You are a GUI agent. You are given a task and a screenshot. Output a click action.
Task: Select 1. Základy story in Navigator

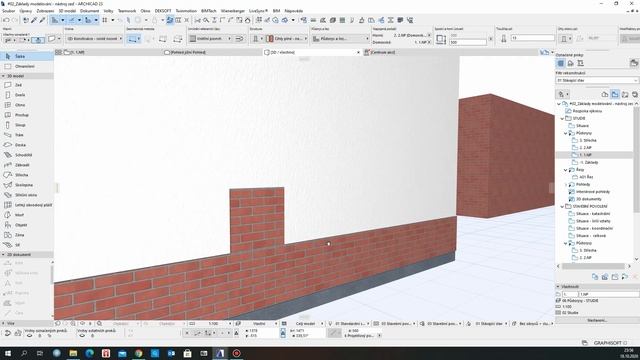589,162
